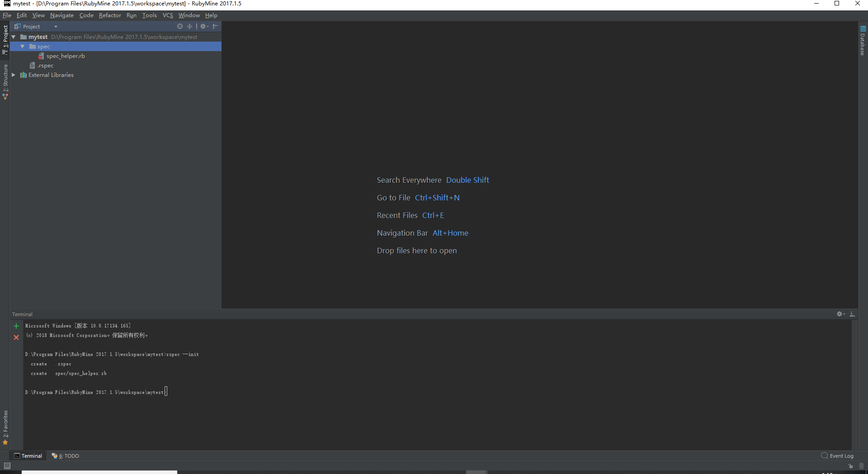
Task: Click the 'Navigation Bar' hint text
Action: point(402,233)
